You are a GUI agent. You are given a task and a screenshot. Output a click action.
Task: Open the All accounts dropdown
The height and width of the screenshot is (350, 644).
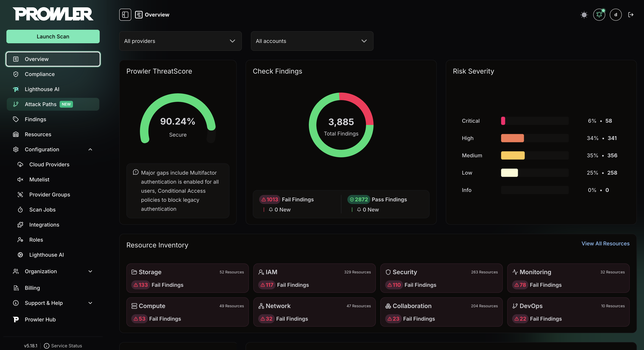click(x=312, y=41)
